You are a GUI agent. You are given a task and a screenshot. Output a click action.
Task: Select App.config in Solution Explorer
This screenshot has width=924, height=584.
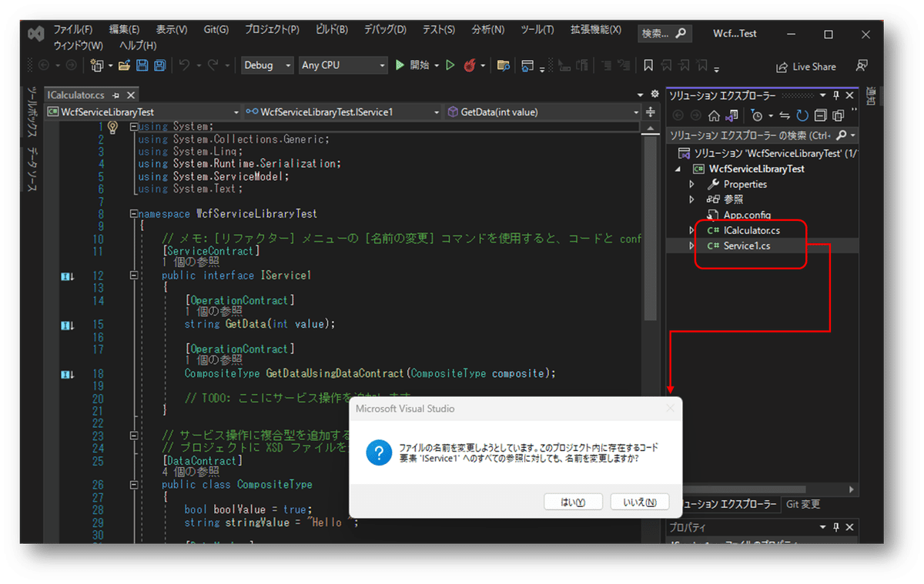(747, 215)
